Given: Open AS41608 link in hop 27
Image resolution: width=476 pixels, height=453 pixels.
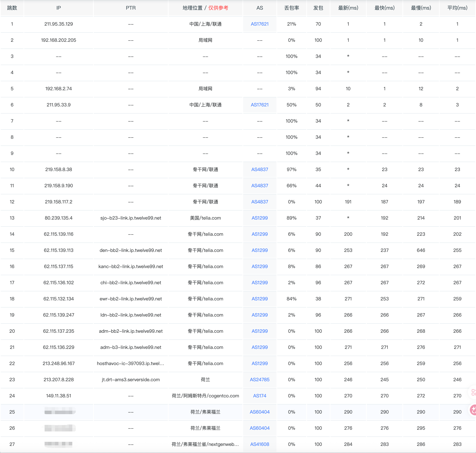Looking at the screenshot, I should [x=260, y=444].
